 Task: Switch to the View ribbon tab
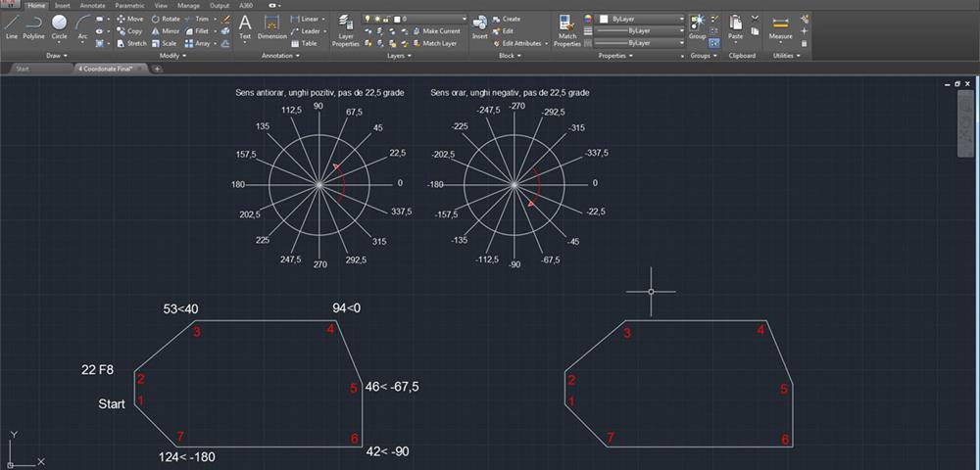click(161, 5)
